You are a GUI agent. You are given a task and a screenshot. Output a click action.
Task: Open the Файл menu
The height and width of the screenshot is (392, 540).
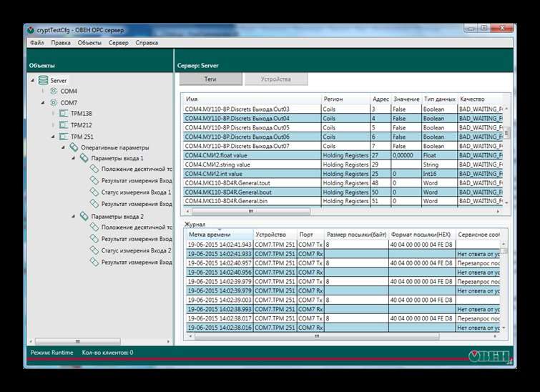37,43
